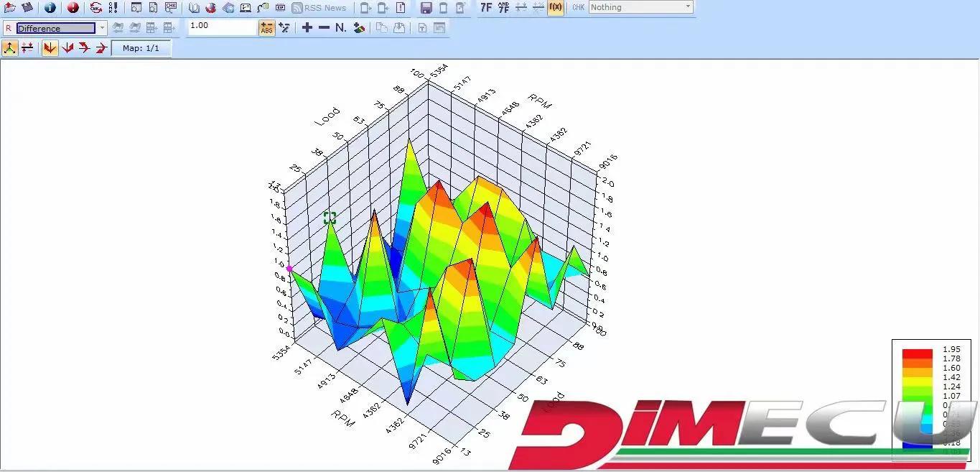Open the RSS News feed

click(319, 7)
